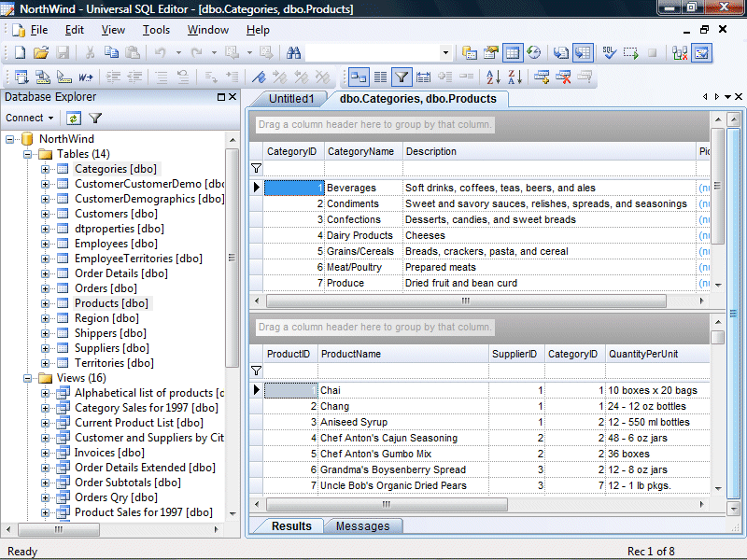This screenshot has width=747, height=560.
Task: Click the Database Explorer toolbar icon
Action: pyautogui.click(x=470, y=52)
